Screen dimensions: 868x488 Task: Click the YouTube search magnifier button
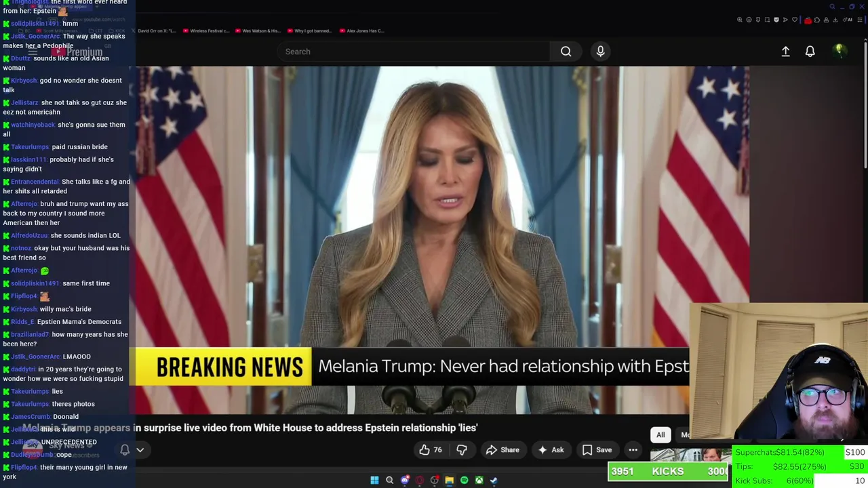[566, 52]
